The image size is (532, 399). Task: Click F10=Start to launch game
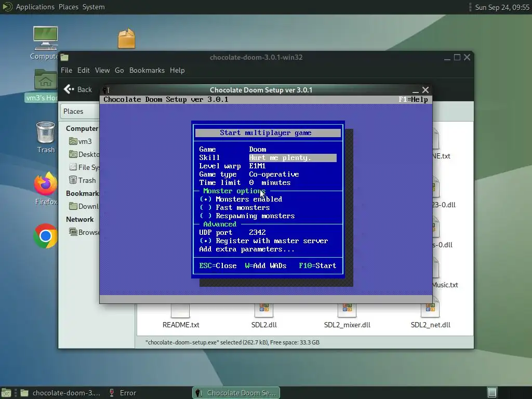(x=317, y=265)
